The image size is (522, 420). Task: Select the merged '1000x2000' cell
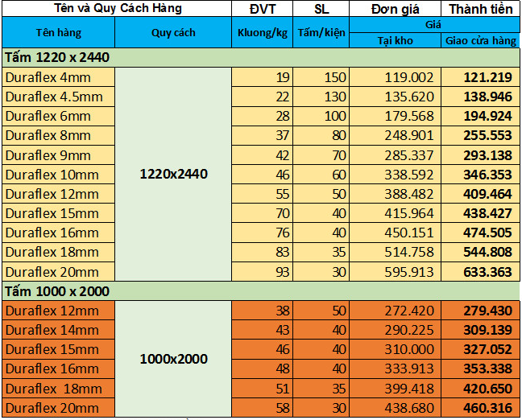pyautogui.click(x=173, y=359)
